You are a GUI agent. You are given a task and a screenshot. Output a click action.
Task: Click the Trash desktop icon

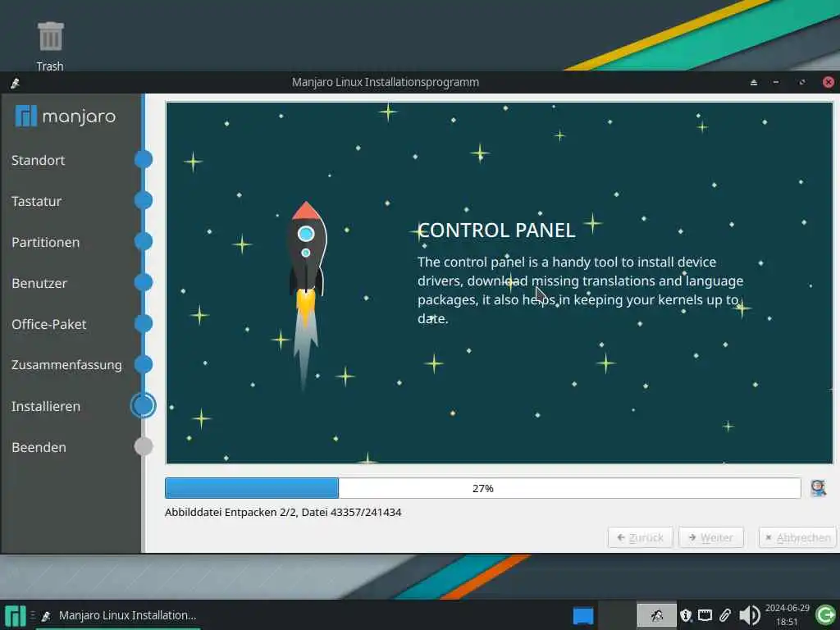pyautogui.click(x=50, y=46)
